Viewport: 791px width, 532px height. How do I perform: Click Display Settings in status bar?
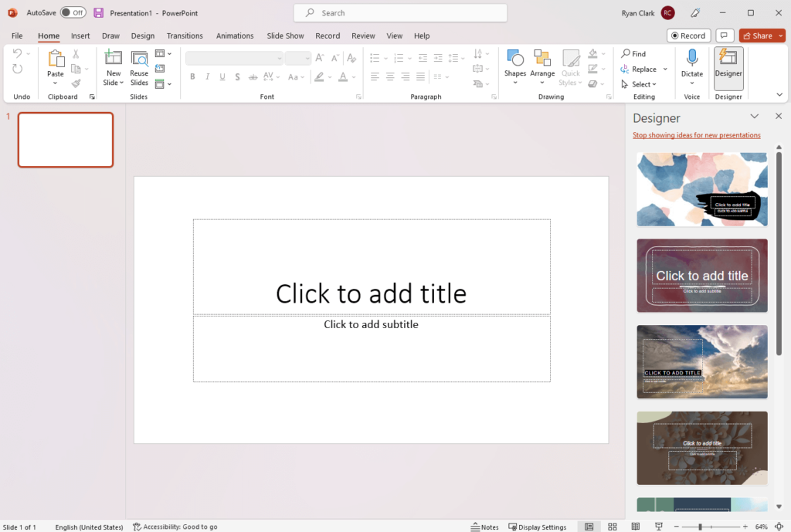538,527
